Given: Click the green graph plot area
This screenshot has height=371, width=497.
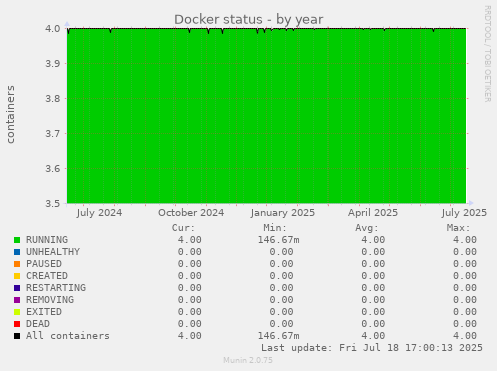Looking at the screenshot, I should coord(266,116).
